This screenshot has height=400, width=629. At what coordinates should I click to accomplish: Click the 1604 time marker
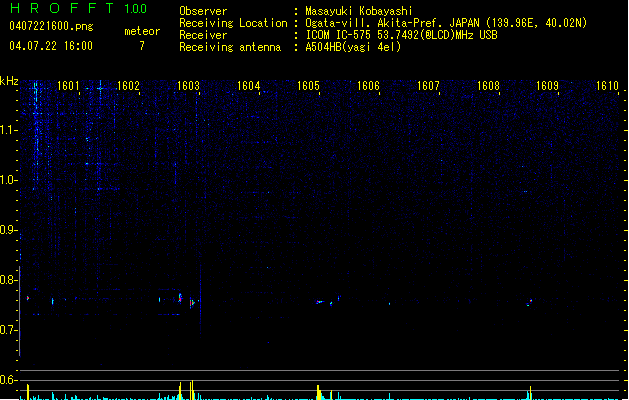[248, 86]
